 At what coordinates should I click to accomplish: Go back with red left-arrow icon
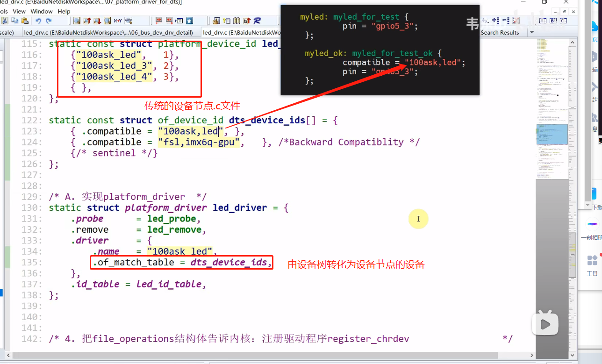tap(159, 21)
